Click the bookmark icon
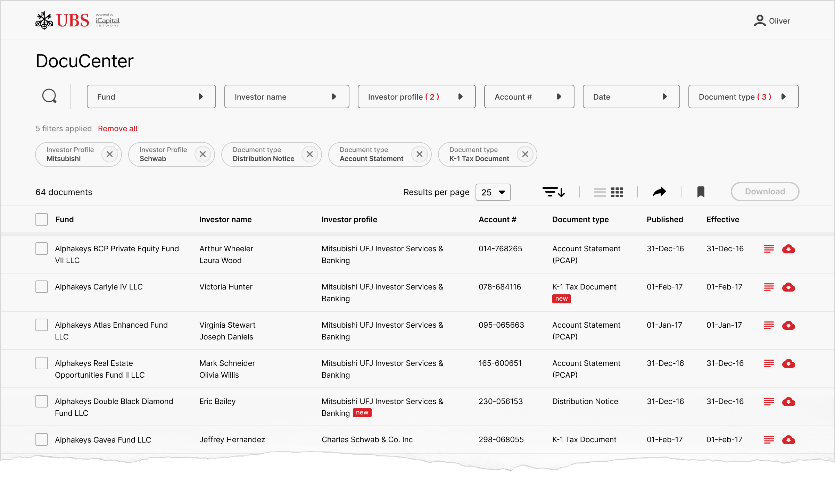This screenshot has width=835, height=504. point(701,192)
